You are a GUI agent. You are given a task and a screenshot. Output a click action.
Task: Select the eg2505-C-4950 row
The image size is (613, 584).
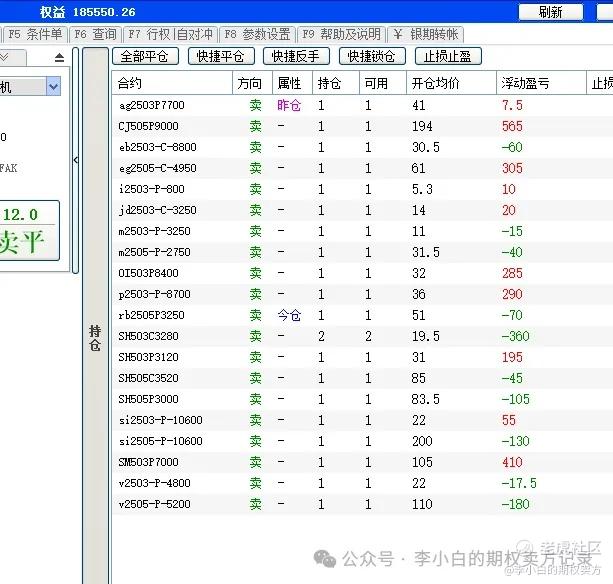click(x=362, y=168)
